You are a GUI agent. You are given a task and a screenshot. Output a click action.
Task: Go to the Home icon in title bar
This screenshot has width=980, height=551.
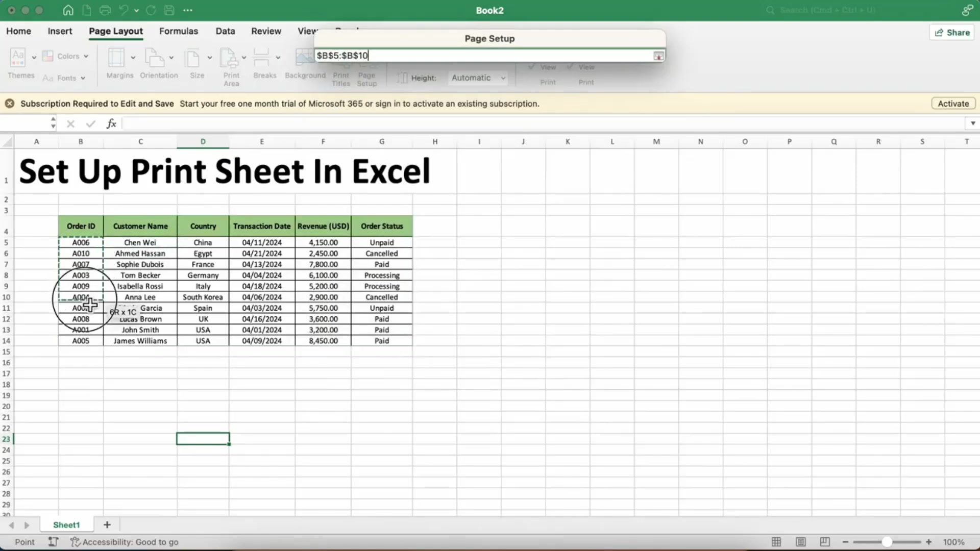(68, 10)
